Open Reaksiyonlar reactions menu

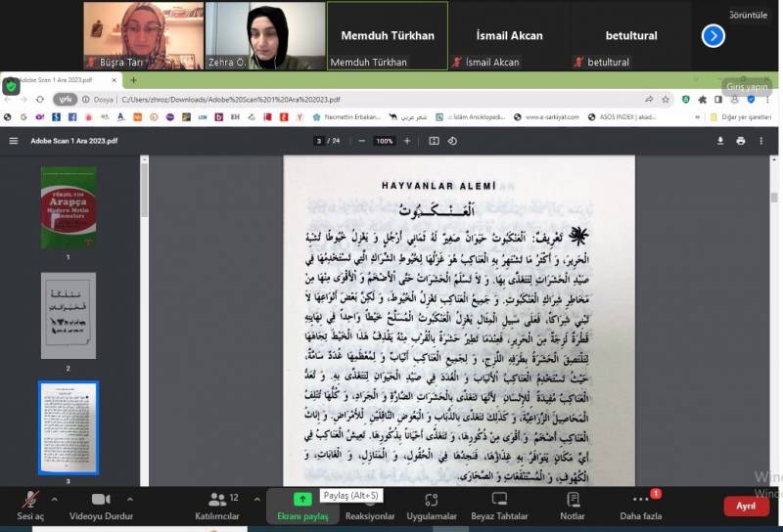coord(370,505)
